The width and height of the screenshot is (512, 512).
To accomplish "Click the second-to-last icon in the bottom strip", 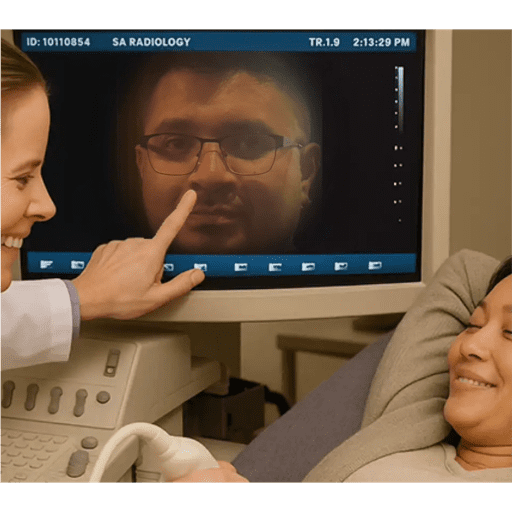I will (341, 266).
